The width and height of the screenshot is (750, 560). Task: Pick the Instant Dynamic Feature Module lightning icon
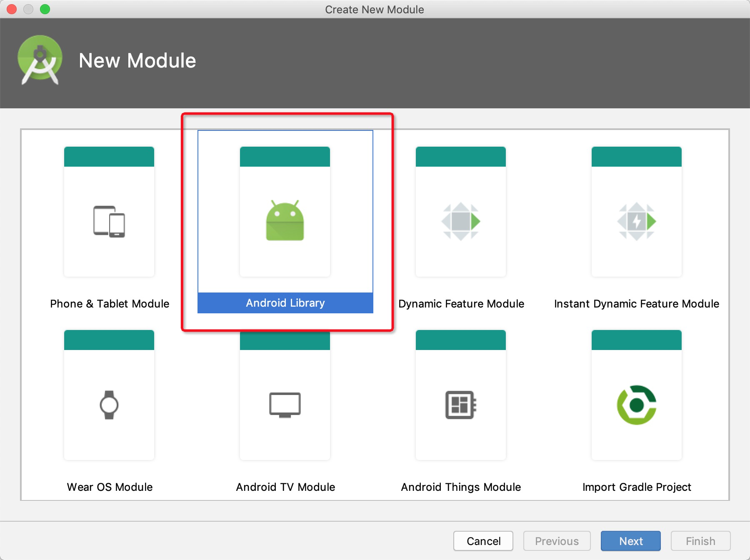click(x=637, y=221)
